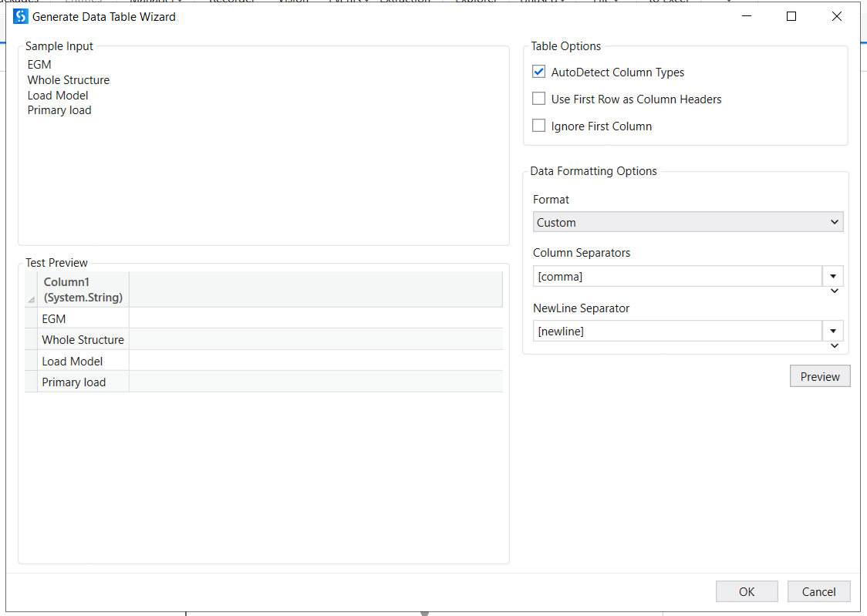Enable Ignore First Column
Viewport: 867px width, 616px height.
pos(538,126)
